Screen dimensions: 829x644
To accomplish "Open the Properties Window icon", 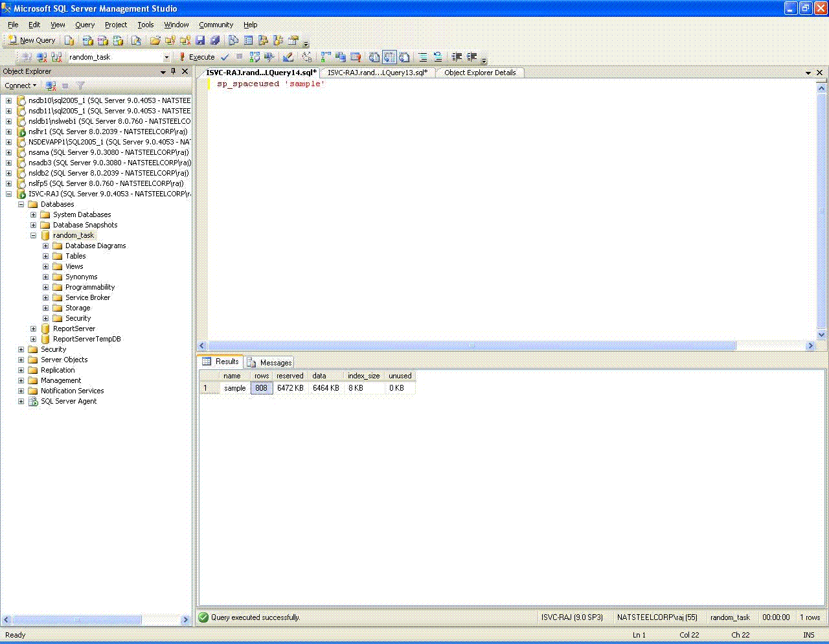I will (293, 40).
